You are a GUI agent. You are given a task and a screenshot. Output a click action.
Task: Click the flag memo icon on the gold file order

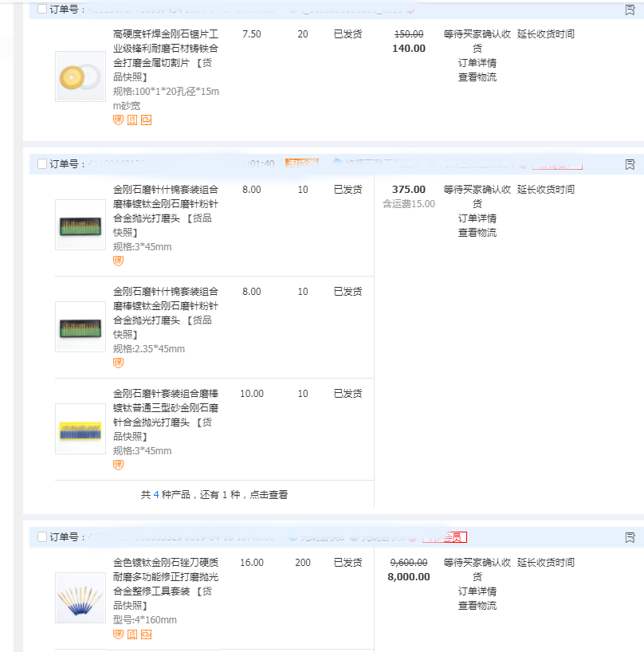pos(631,539)
